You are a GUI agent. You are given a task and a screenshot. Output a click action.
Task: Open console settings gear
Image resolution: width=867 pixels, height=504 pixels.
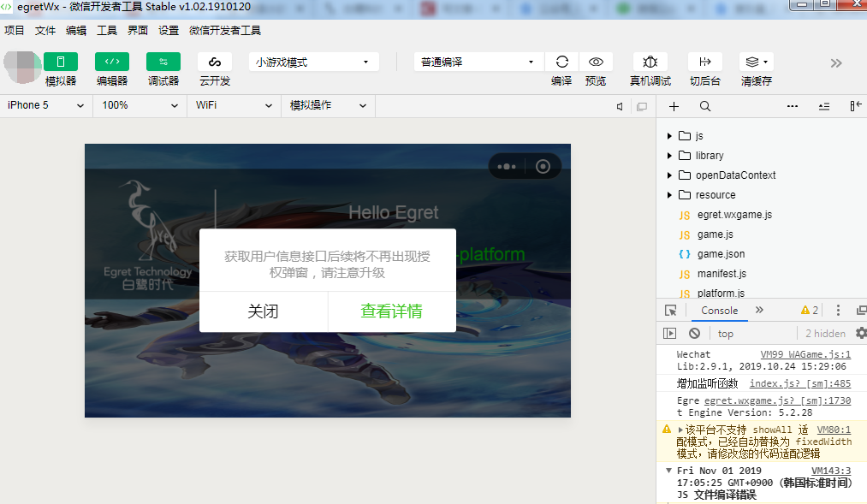861,333
